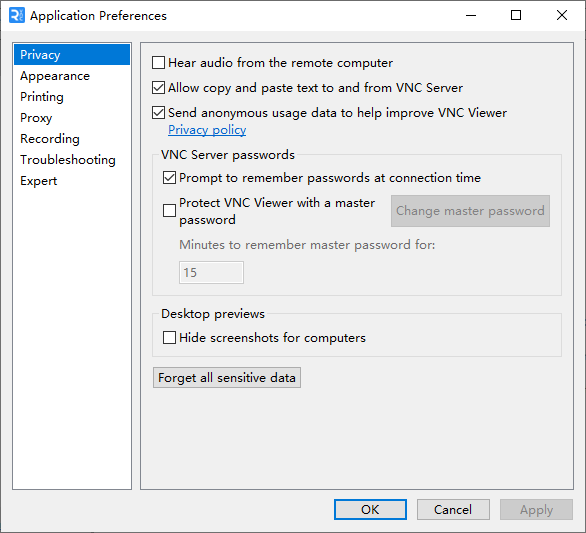Screen dimensions: 586x533
Task: Click Forget all sensitive data button
Action: pyautogui.click(x=227, y=378)
